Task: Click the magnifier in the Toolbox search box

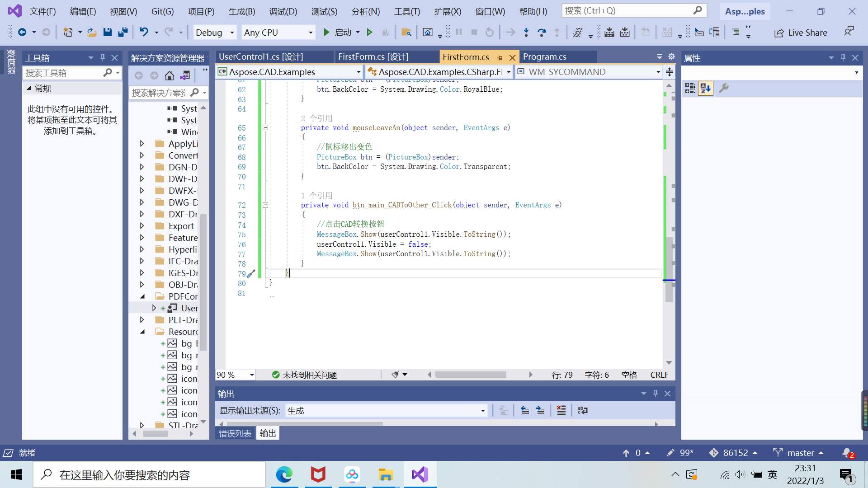Action: click(x=108, y=73)
